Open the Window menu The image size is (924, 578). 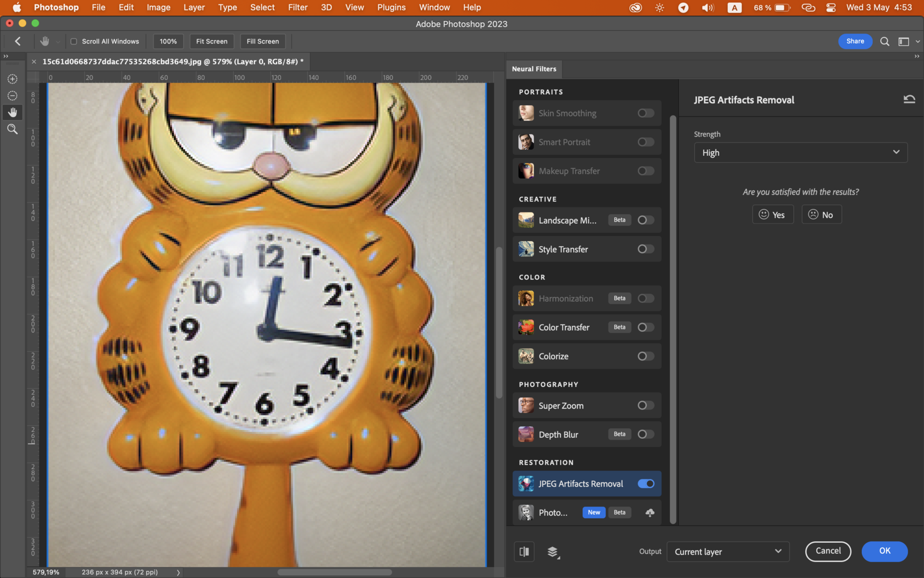(435, 7)
